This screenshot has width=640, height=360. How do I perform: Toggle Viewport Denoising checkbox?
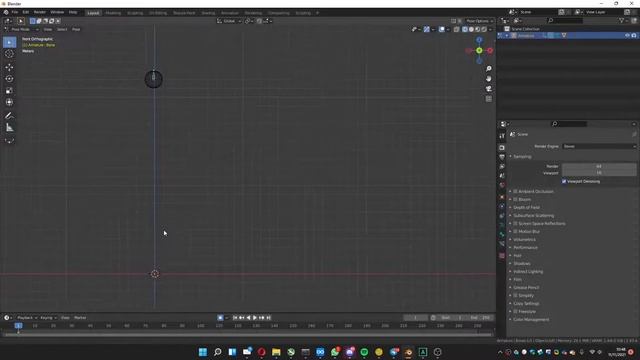(564, 182)
